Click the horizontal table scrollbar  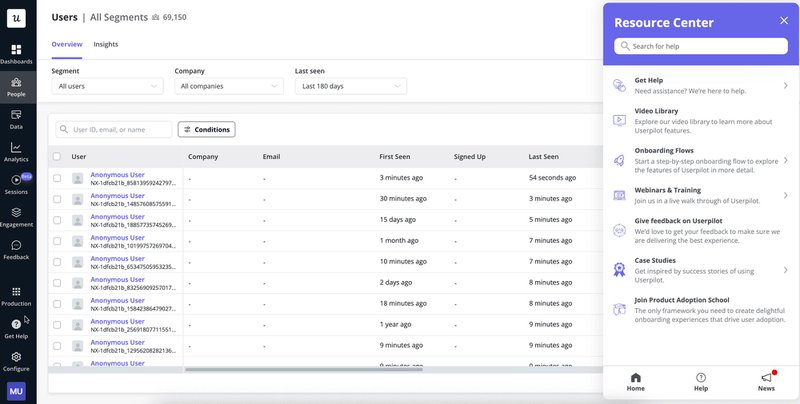[x=304, y=369]
